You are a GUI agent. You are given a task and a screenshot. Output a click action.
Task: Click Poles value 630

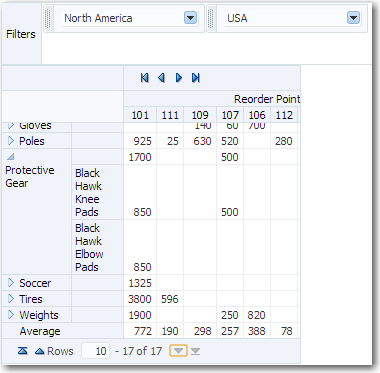click(202, 141)
